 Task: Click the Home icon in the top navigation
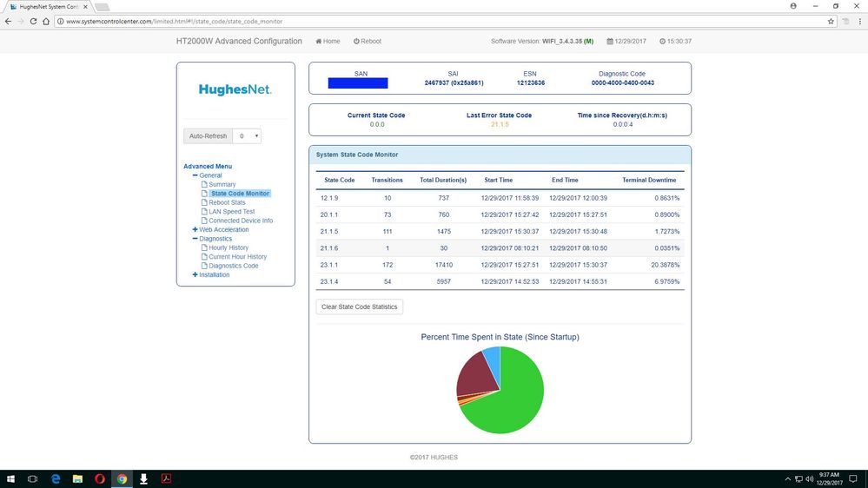point(319,42)
